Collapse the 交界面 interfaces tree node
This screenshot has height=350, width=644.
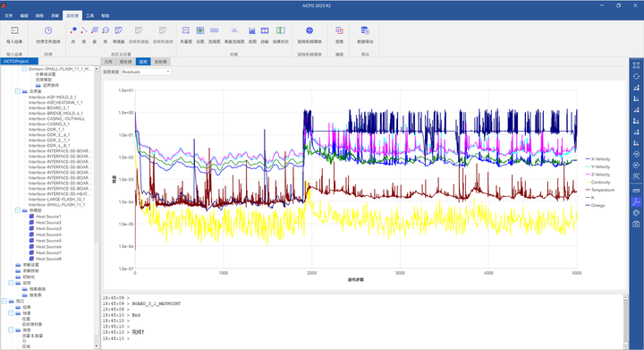coord(18,91)
